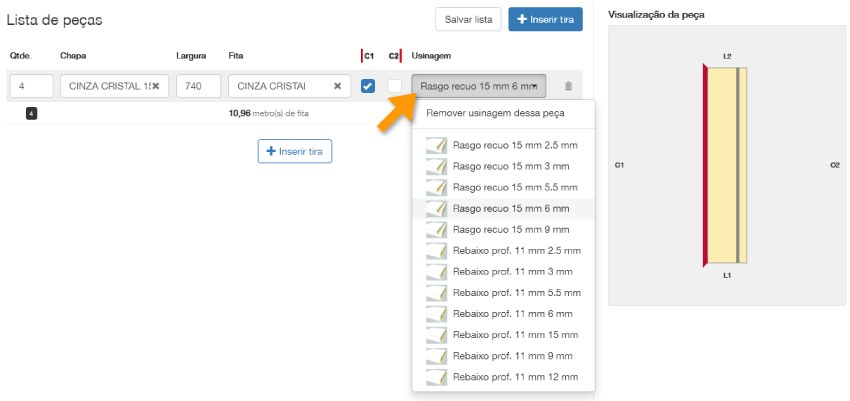Clear the Chapa field with its X
The height and width of the screenshot is (401, 850).
(156, 86)
